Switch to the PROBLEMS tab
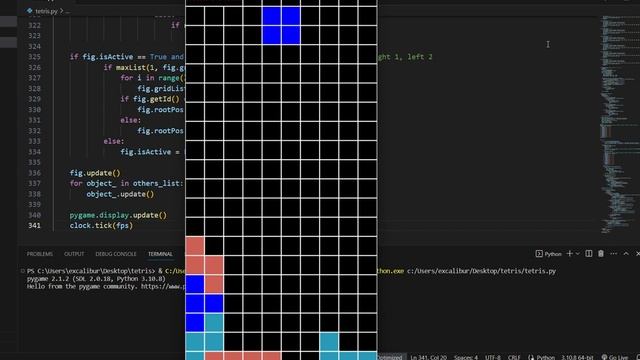 [40, 254]
